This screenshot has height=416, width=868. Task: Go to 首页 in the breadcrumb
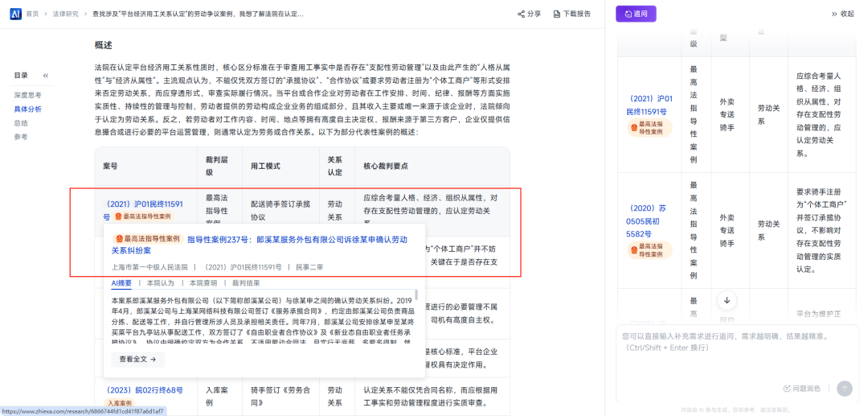[x=32, y=14]
